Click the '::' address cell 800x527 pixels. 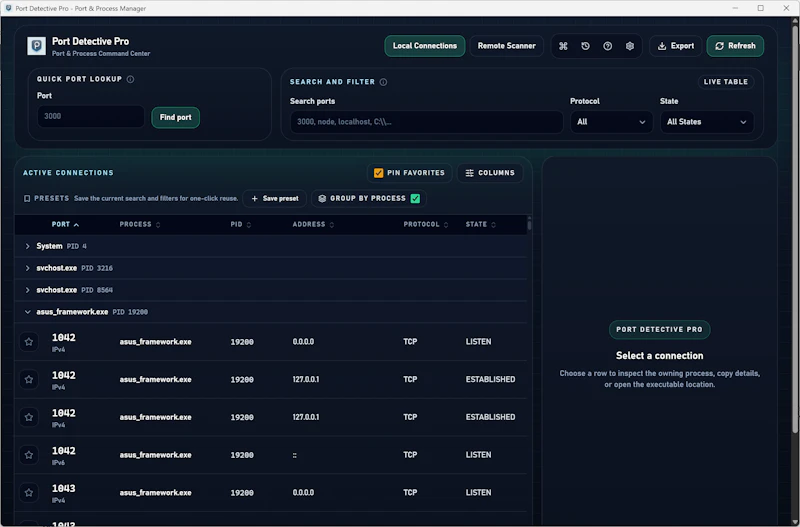coord(295,455)
